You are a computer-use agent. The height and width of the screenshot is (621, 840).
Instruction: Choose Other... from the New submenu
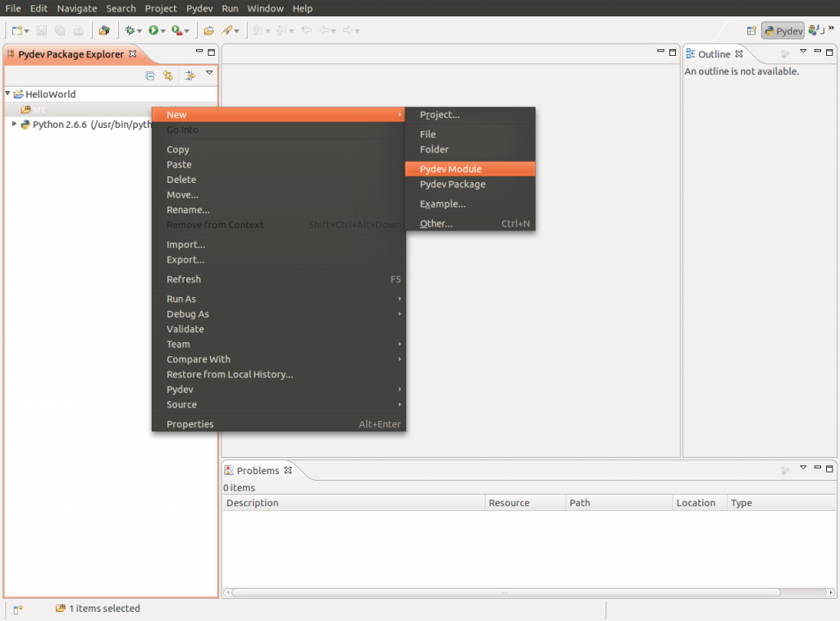point(470,224)
